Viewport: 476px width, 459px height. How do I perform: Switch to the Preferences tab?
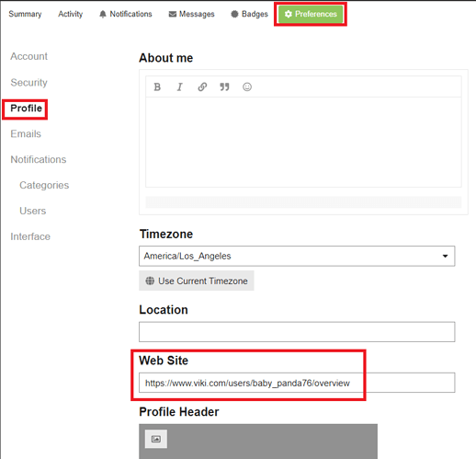point(311,14)
